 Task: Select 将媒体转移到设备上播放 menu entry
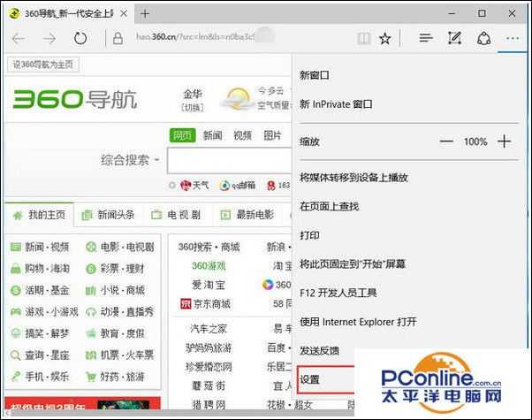coord(353,177)
